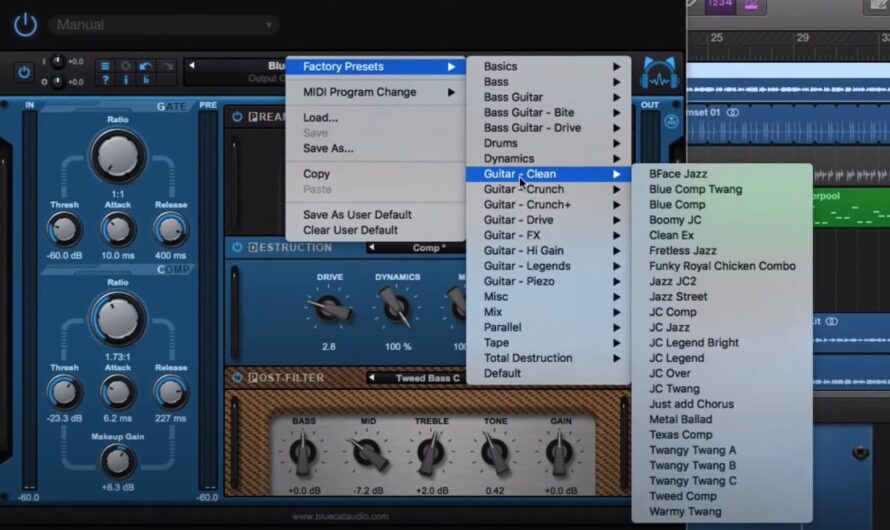Screen dimensions: 890x530
Task: Click the host window power button beside Manual
Action: coord(26,25)
